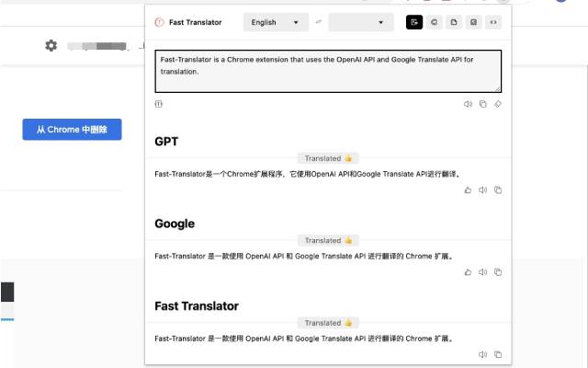
Task: Open the English source language dropdown
Action: [276, 22]
